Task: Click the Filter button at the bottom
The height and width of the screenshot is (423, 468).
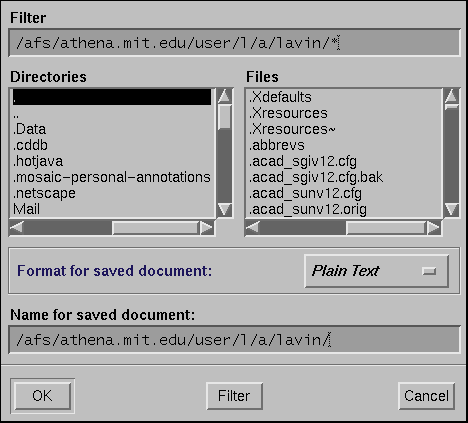Action: 234,396
